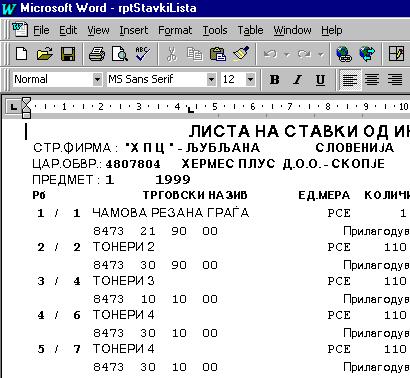Viewport: 410px width, 378px height.
Task: Open Print Preview
Action: 120,54
